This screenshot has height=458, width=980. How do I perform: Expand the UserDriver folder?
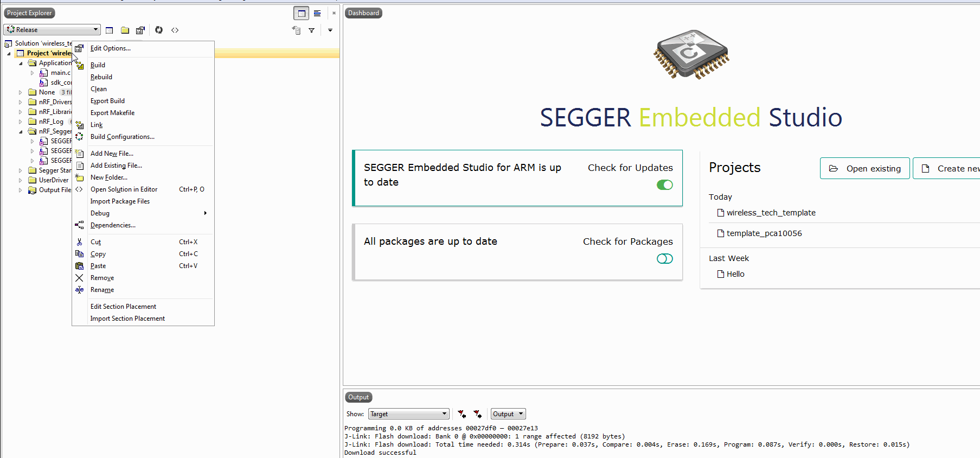pyautogui.click(x=21, y=181)
